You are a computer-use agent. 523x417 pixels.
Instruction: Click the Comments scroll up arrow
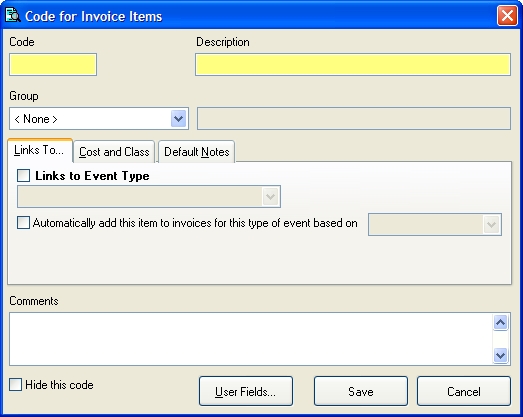click(x=500, y=323)
